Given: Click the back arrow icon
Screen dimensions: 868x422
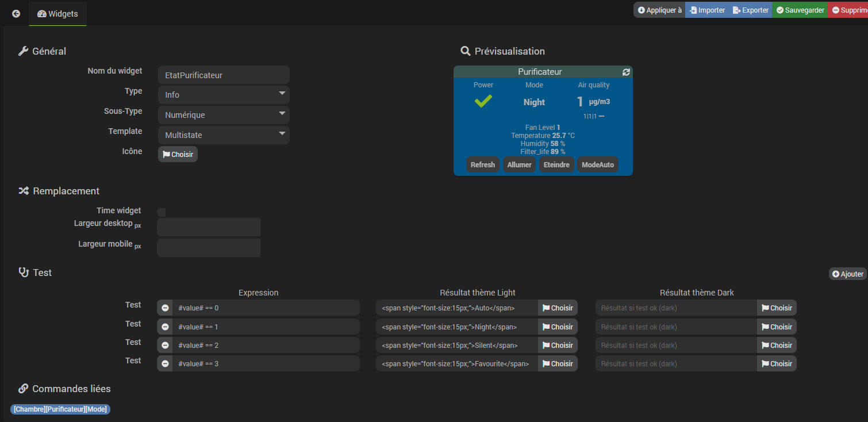Looking at the screenshot, I should click(16, 13).
